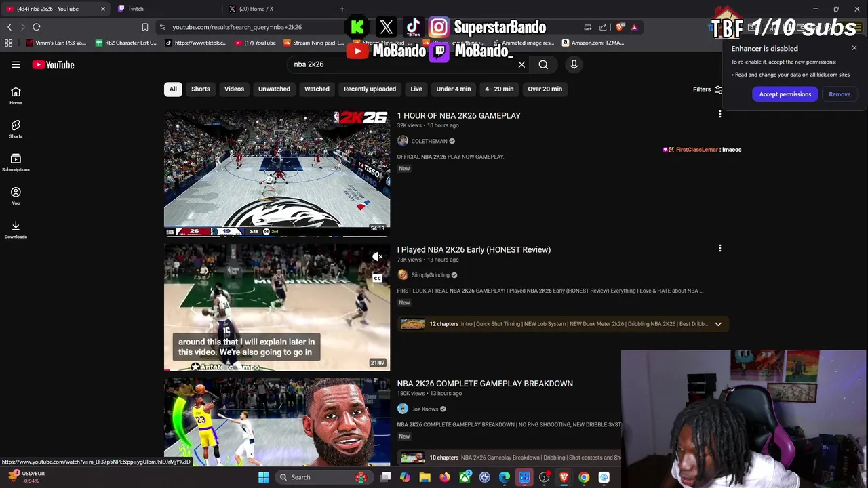This screenshot has height=488, width=868.
Task: Filter results by Shorts chip
Action: [201, 89]
